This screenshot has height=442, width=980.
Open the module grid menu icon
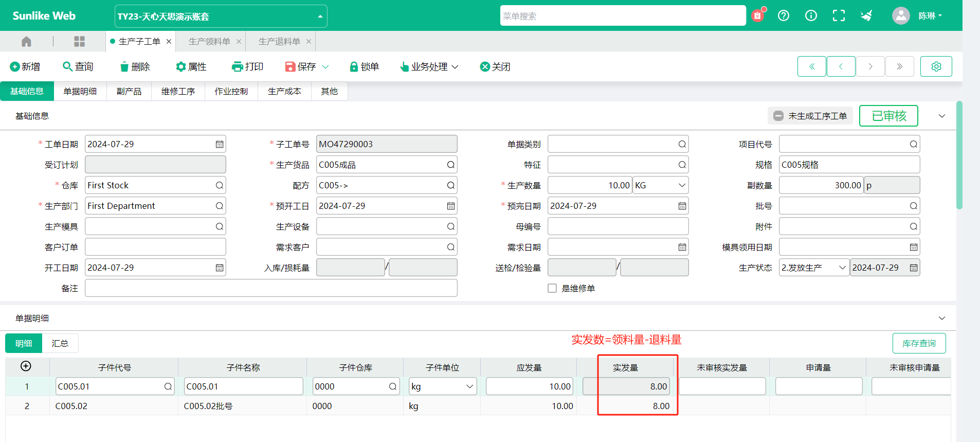(x=79, y=41)
